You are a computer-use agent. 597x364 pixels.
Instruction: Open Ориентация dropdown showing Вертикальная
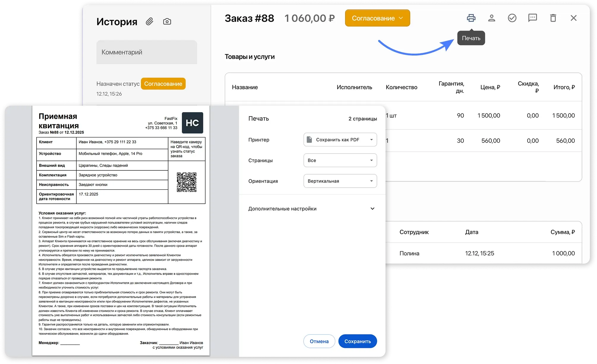(340, 181)
